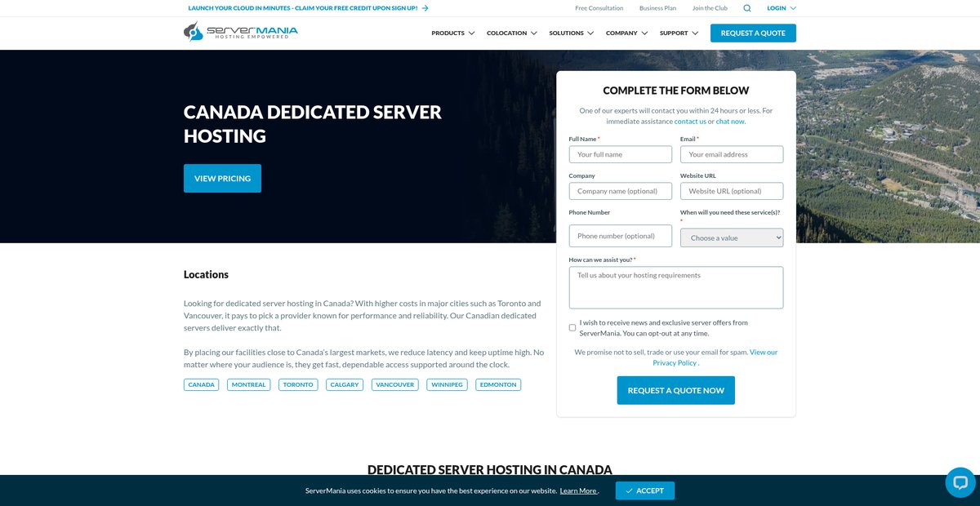Click 'COMPLETE THE FORM BELOW' heading
Image resolution: width=980 pixels, height=506 pixels.
tap(676, 91)
